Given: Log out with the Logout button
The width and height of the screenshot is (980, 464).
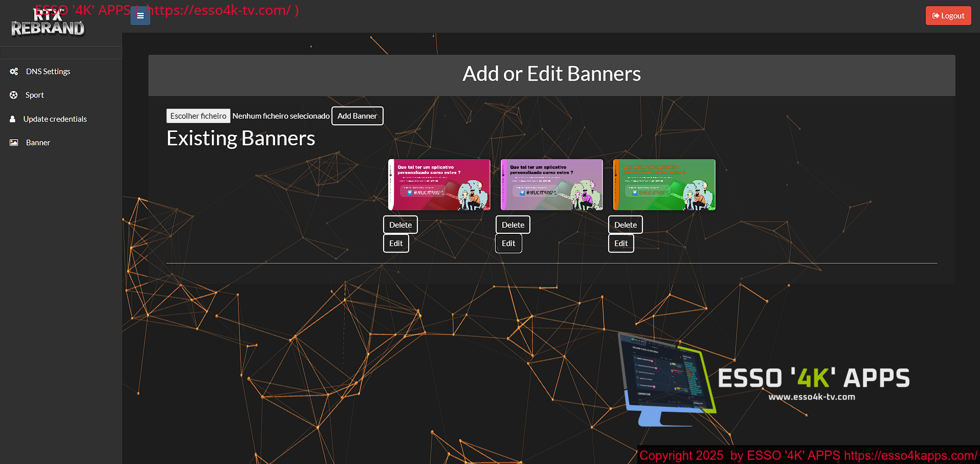Looking at the screenshot, I should coord(948,16).
